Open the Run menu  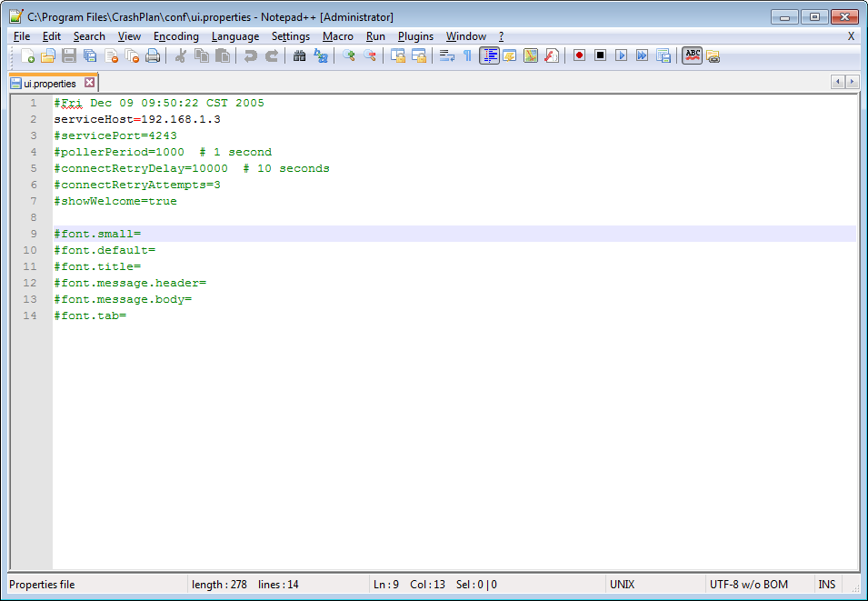point(375,36)
